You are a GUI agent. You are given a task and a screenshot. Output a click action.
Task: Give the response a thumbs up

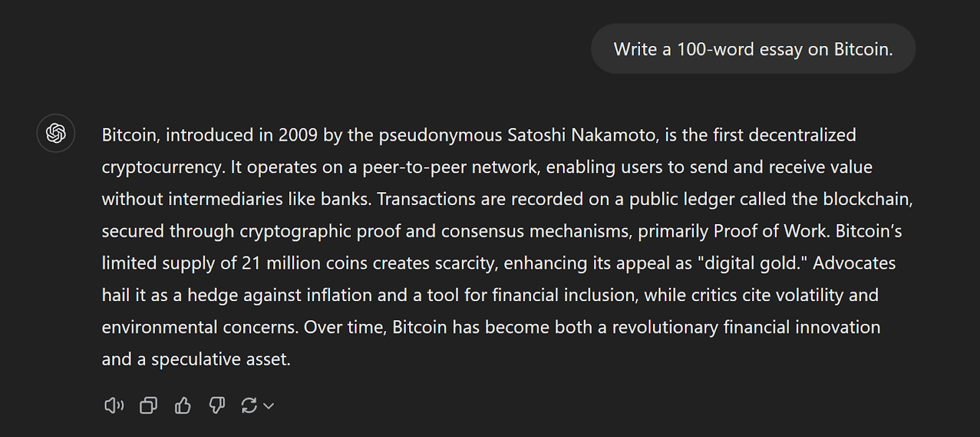[x=183, y=405]
